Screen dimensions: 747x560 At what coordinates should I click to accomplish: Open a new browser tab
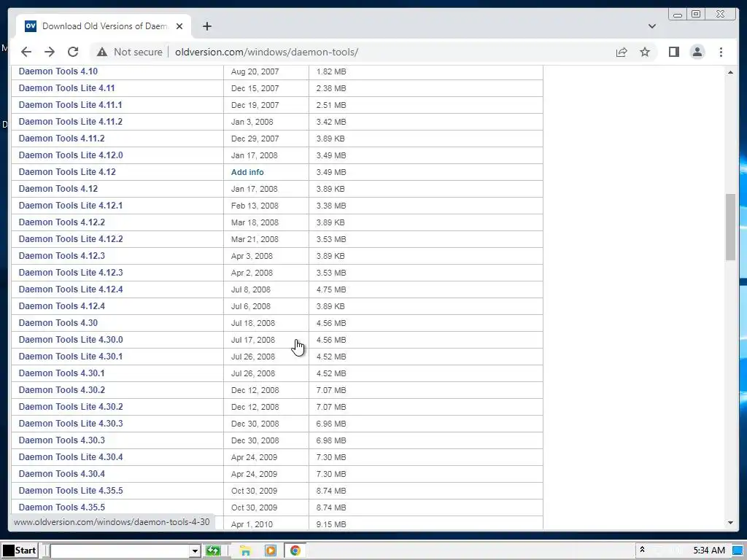[x=206, y=26]
